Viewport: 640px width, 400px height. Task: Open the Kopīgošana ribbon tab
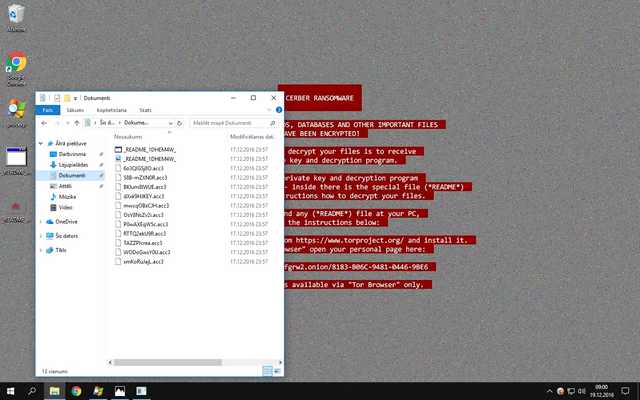point(111,110)
